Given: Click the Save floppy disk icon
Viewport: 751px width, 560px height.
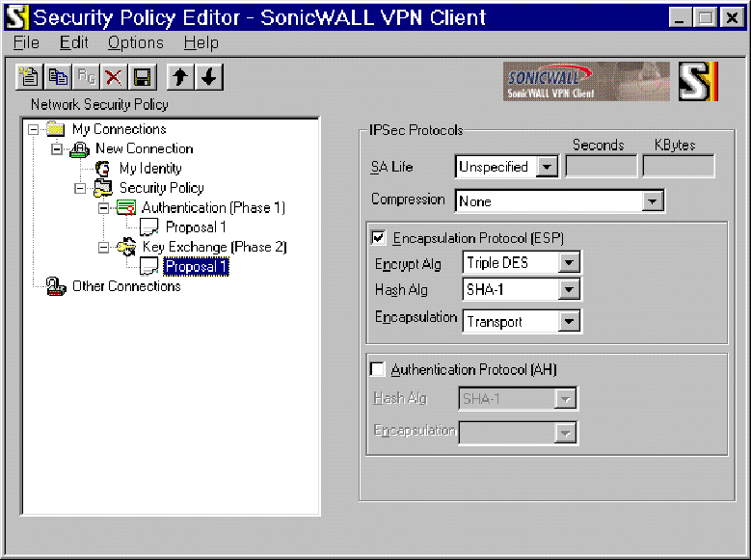Looking at the screenshot, I should (x=143, y=77).
